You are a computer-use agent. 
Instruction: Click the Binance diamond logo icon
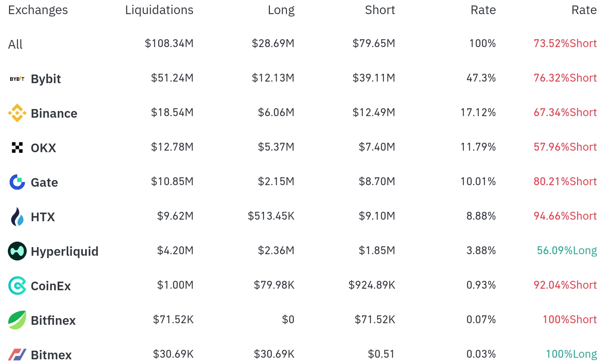tap(17, 113)
